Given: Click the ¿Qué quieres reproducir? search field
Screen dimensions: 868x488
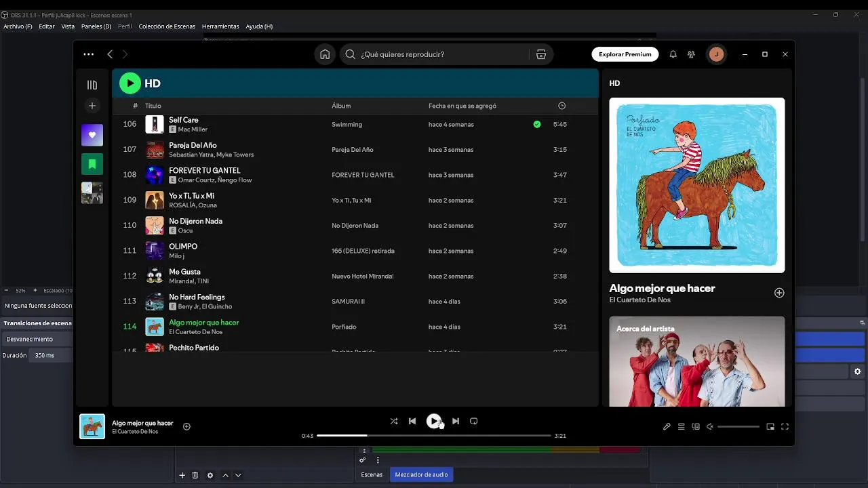Looking at the screenshot, I should click(x=435, y=54).
